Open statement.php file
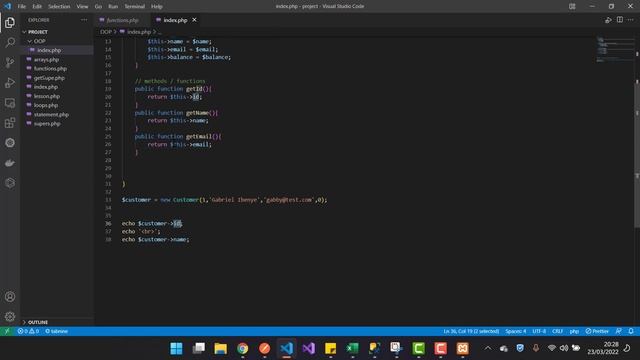 tap(51, 115)
